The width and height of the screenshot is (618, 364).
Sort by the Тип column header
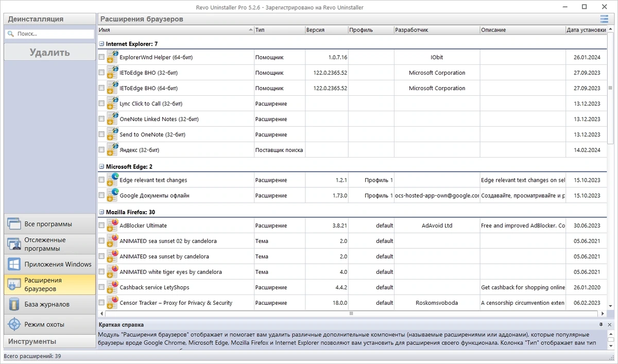point(280,30)
